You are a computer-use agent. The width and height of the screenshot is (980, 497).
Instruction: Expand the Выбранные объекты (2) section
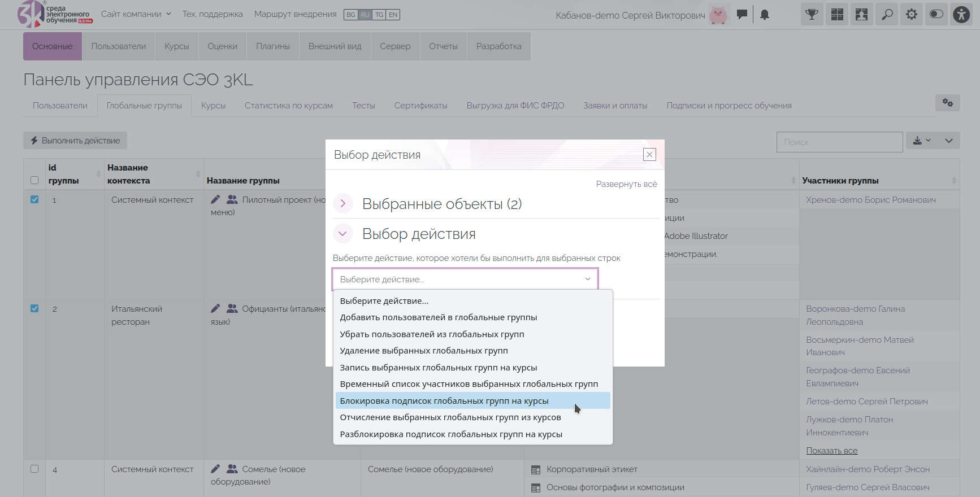click(343, 204)
